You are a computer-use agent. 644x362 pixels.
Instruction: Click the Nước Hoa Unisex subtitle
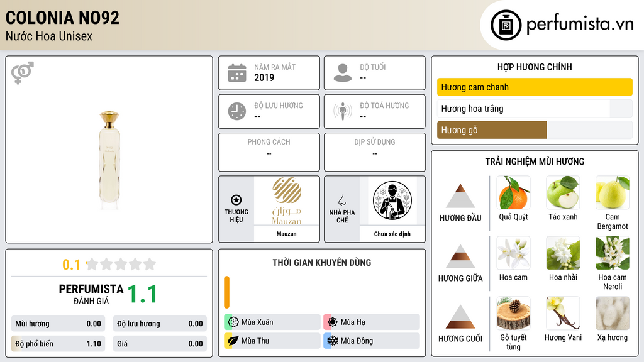(x=49, y=36)
